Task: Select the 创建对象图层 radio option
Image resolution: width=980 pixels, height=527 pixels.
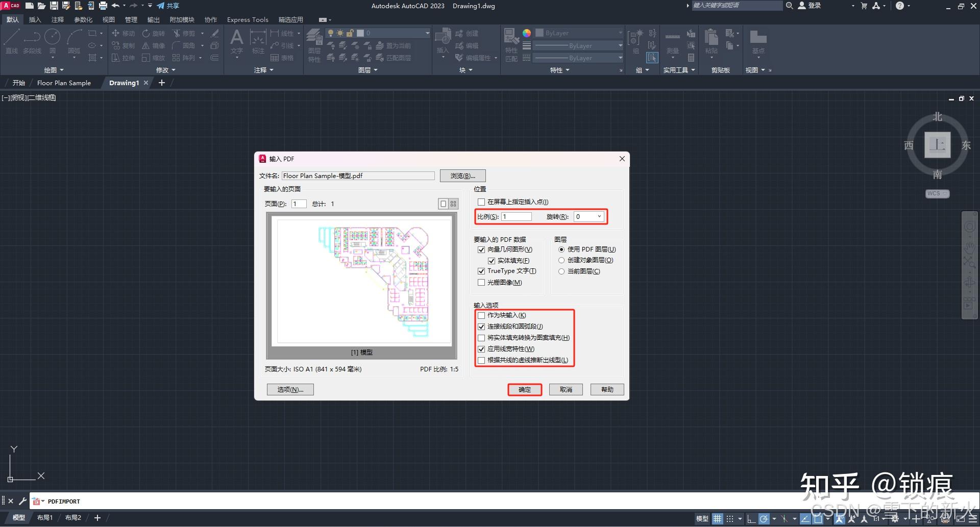Action: [x=561, y=260]
